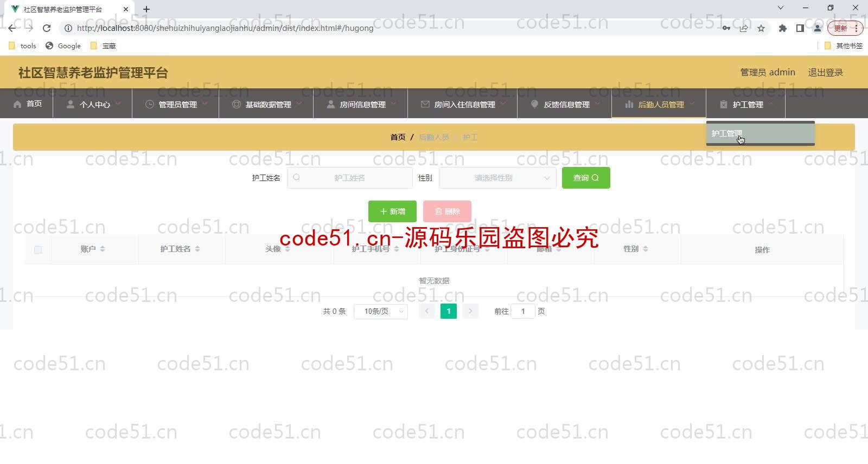This screenshot has height=464, width=868.
Task: Click 退出登录 link
Action: click(826, 73)
